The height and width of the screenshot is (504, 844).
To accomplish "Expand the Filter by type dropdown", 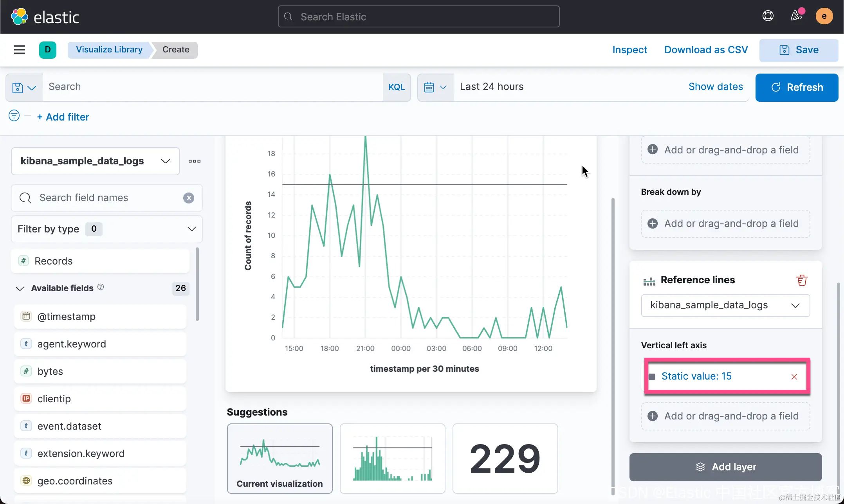I will (106, 229).
